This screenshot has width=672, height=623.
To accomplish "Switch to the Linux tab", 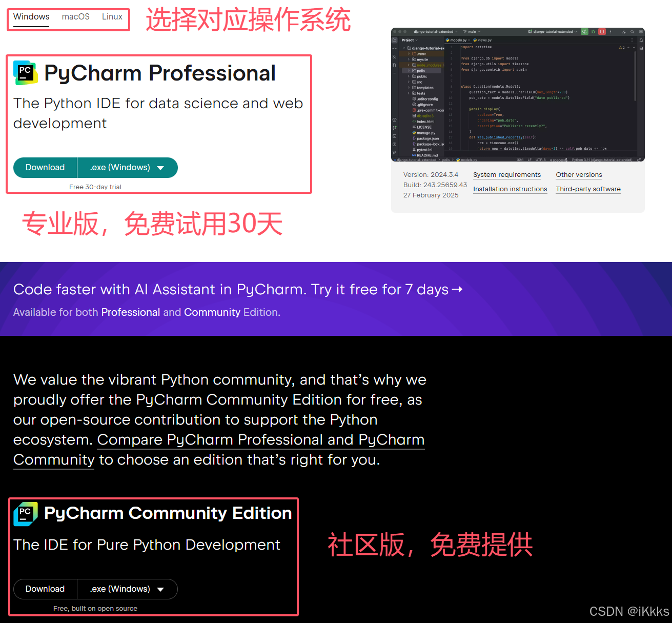I will pos(112,16).
